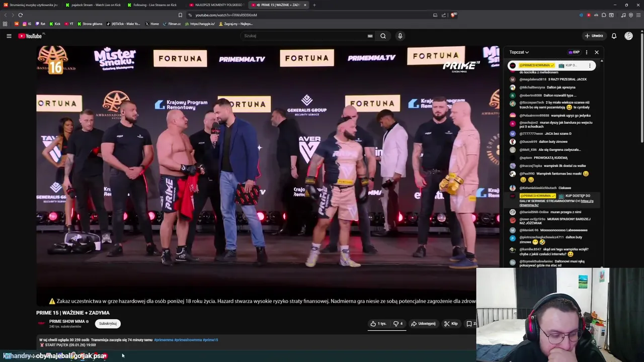Viewport: 644px width, 362px height.
Task: Click the address bar URL youtube.com/watch
Action: pyautogui.click(x=226, y=15)
